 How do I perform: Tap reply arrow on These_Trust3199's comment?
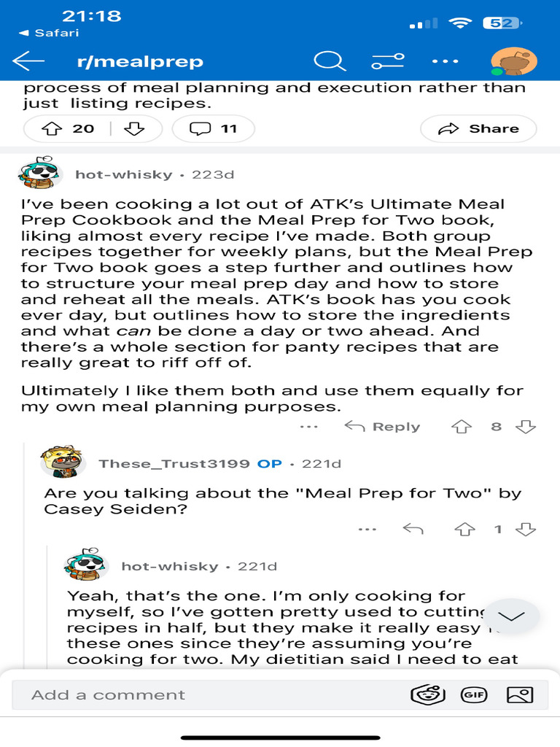(x=413, y=529)
